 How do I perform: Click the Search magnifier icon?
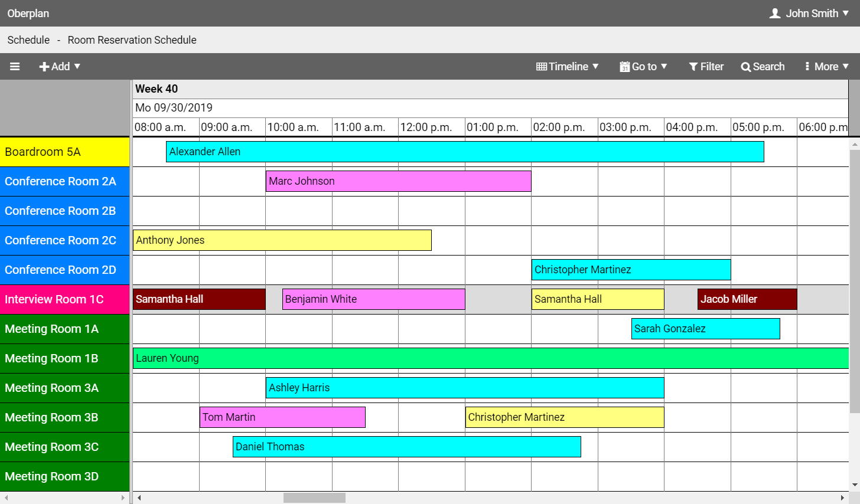coord(745,66)
